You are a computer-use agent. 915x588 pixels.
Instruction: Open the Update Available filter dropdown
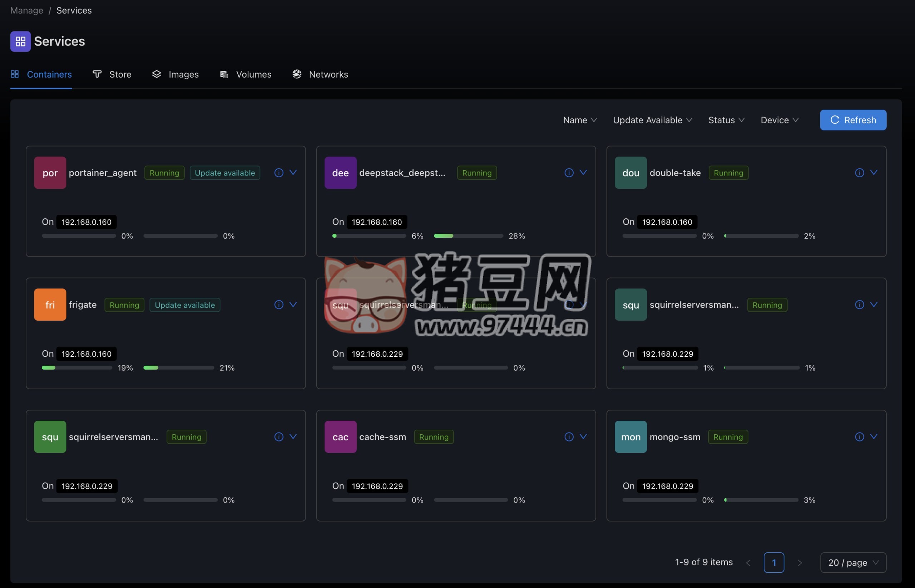652,120
